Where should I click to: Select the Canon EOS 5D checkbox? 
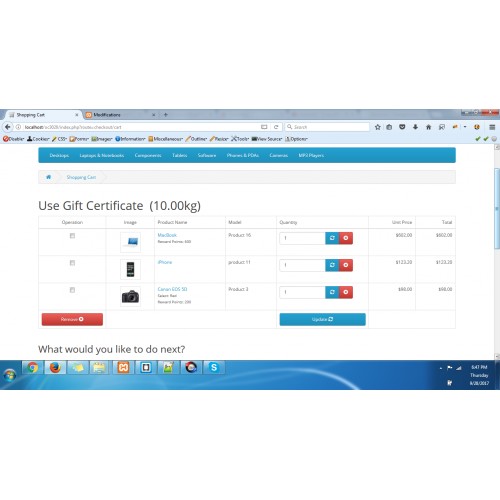[72, 290]
